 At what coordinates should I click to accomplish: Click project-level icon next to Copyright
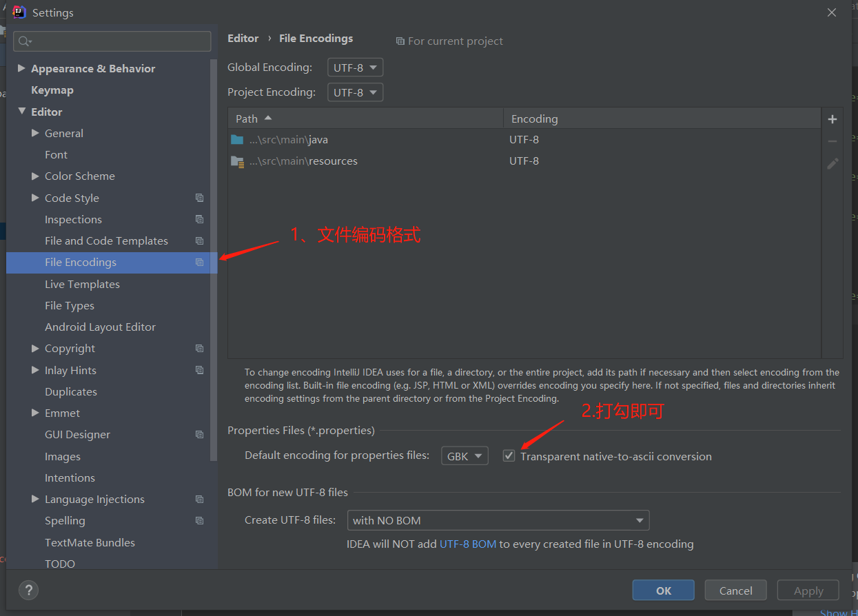pyautogui.click(x=199, y=349)
